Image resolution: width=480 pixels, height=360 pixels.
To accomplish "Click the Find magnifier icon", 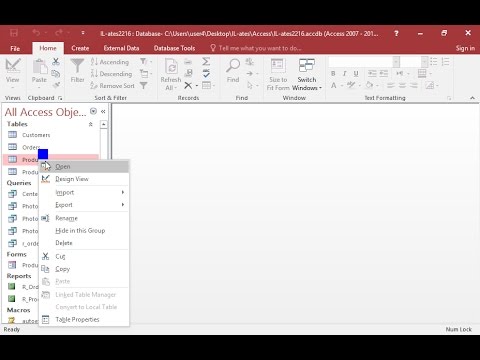I will pos(233,66).
